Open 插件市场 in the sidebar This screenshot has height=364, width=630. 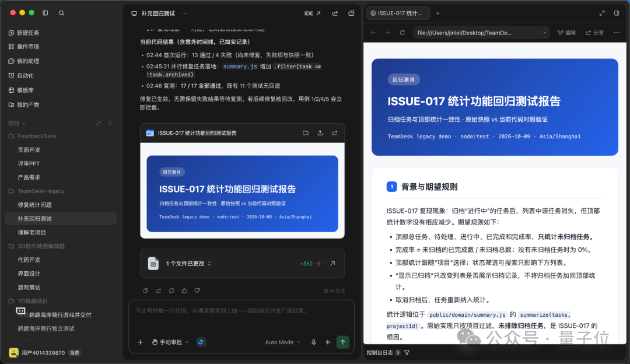[24, 47]
